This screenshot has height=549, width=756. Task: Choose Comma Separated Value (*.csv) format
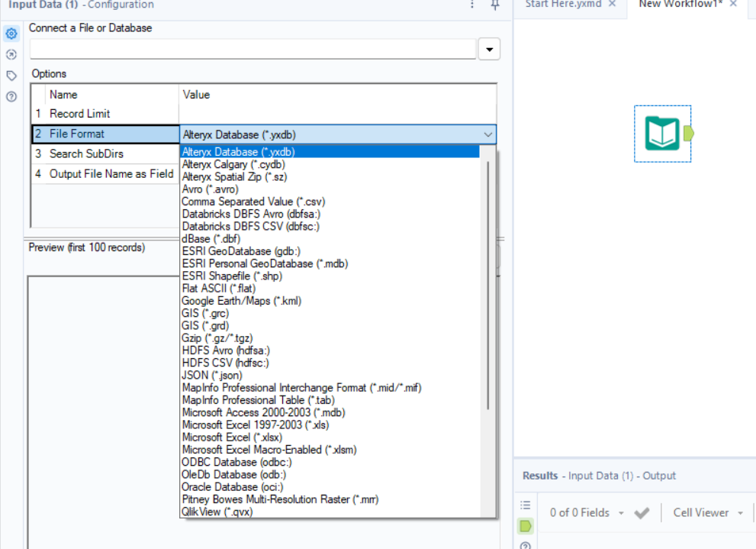[330, 202]
